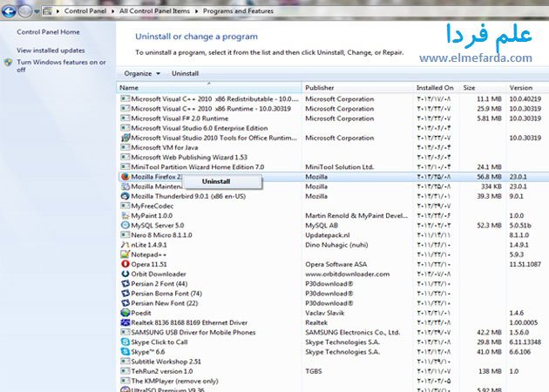Screen dimensions: 549x392
Task: Select 'Microsoft Web Publishing Wizard 1.53'
Action: pos(189,158)
